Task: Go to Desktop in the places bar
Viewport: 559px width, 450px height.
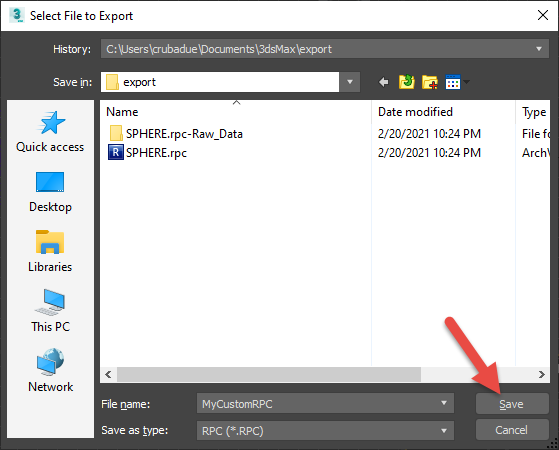Action: [50, 192]
